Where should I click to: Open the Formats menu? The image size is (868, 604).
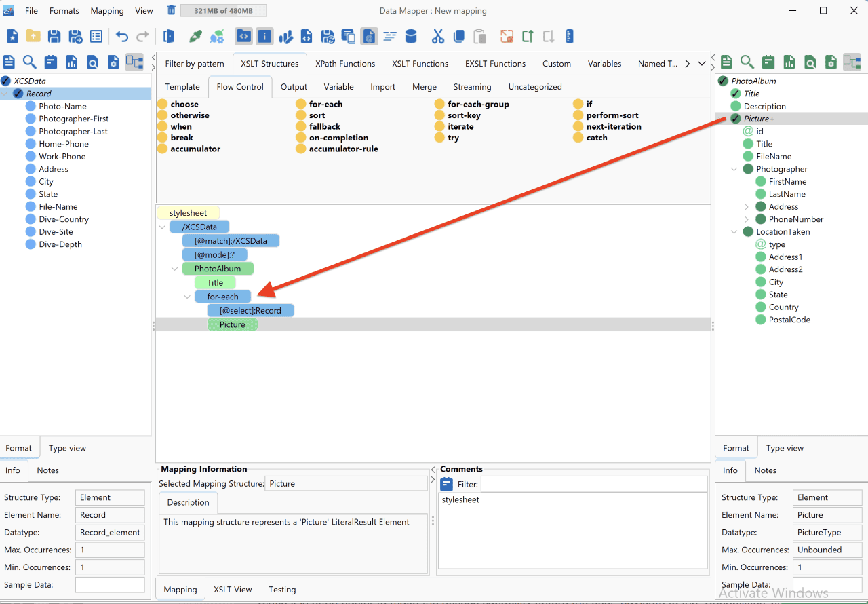pos(64,11)
